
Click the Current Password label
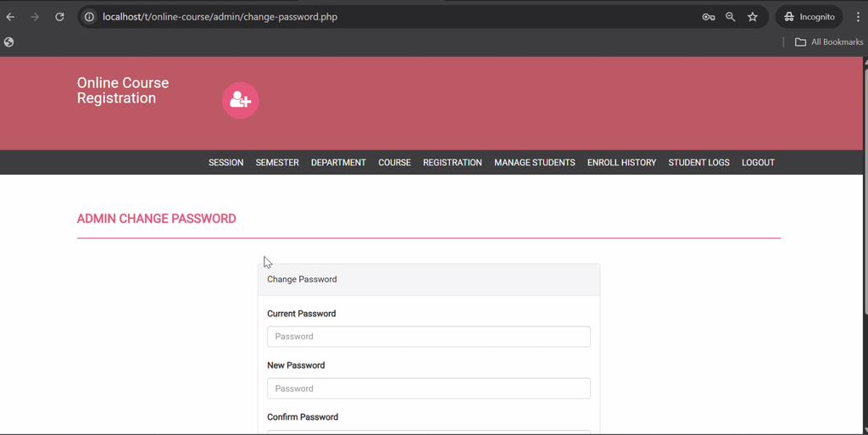[301, 314]
